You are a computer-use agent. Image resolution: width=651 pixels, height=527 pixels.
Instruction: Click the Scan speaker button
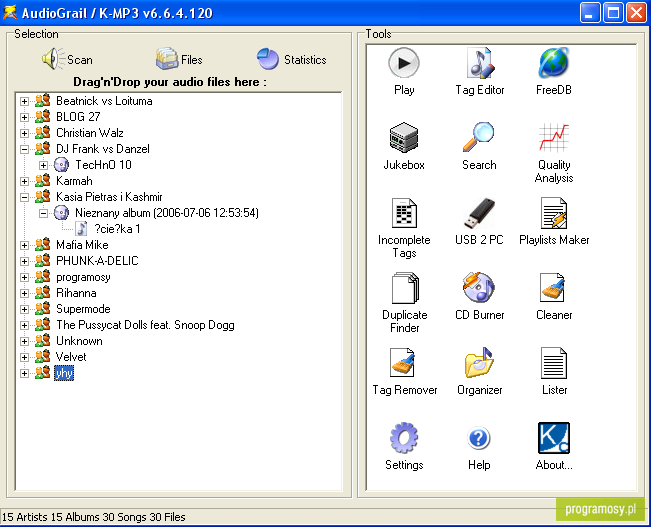[x=67, y=59]
